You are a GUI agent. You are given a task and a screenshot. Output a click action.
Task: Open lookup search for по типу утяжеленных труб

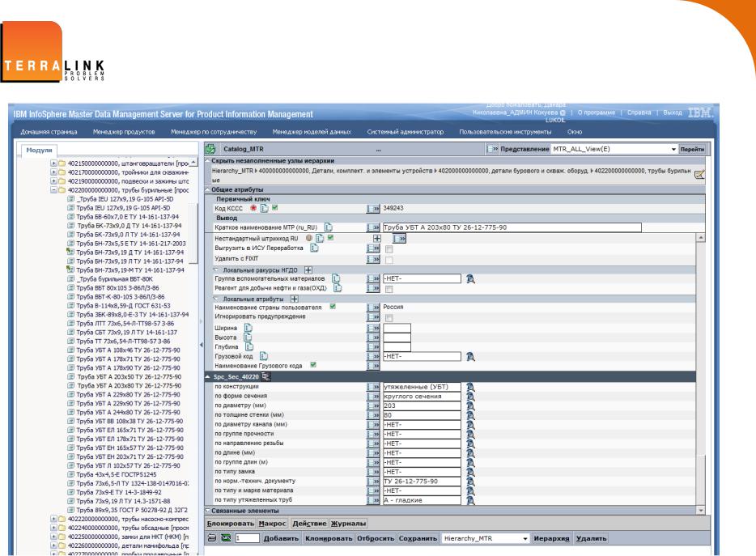pyautogui.click(x=470, y=500)
